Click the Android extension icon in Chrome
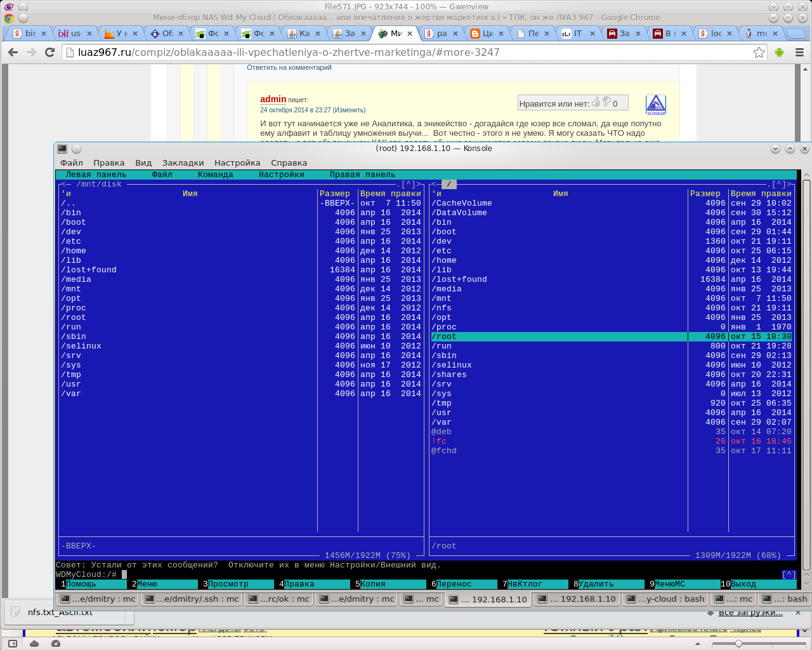Image resolution: width=812 pixels, height=650 pixels. point(779,53)
